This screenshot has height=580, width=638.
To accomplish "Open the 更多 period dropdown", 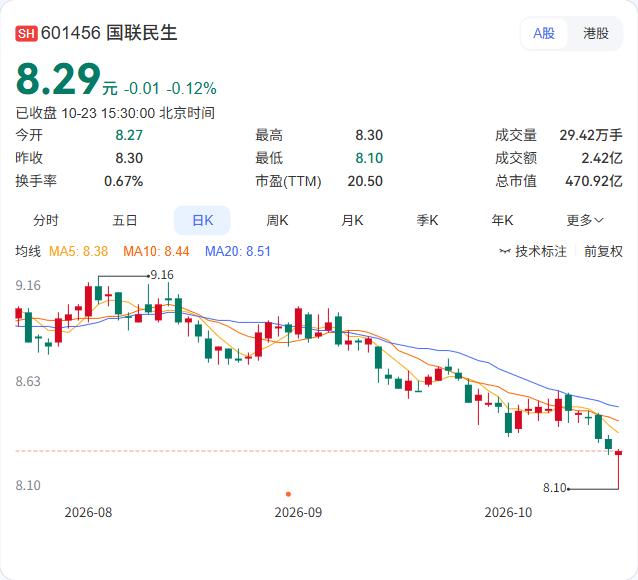I will click(585, 220).
